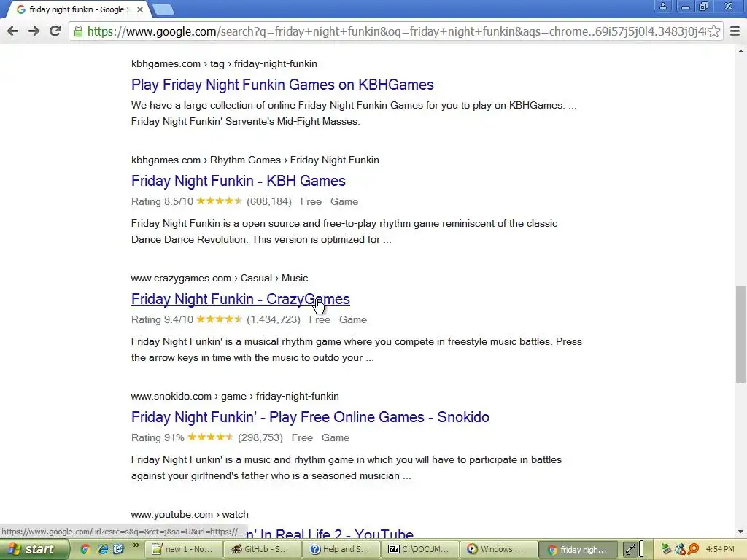Open the Snokido Play Free Online Games result
747x560 pixels.
(310, 417)
